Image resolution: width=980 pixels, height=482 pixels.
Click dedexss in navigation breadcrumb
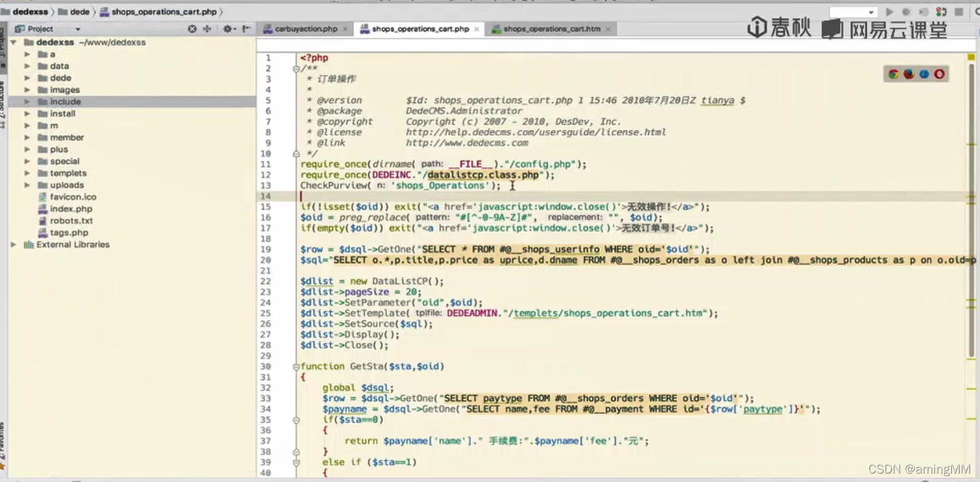25,12
